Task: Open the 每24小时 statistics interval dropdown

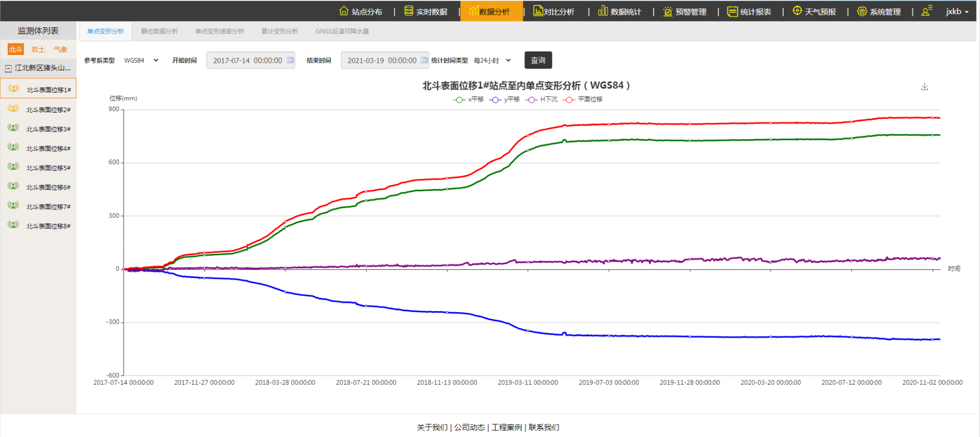Action: click(x=492, y=60)
